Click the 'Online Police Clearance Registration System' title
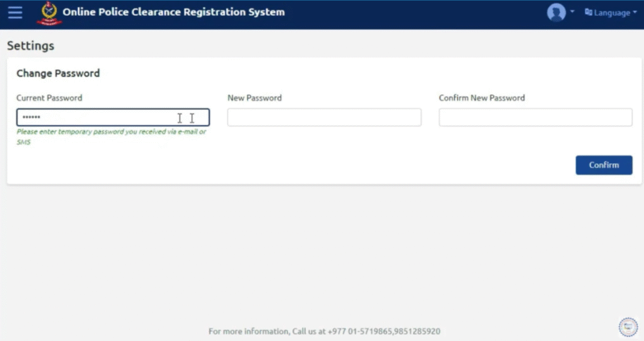The image size is (644, 341). [x=174, y=12]
